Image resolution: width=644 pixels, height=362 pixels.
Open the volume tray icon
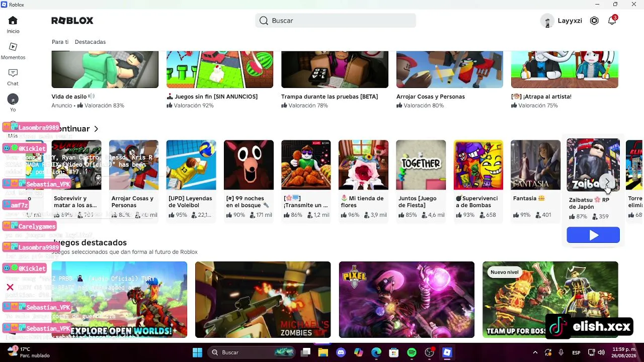click(601, 352)
